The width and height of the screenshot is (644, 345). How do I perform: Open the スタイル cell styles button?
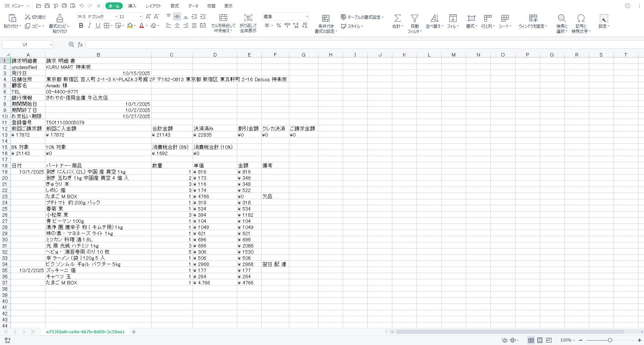pos(352,26)
